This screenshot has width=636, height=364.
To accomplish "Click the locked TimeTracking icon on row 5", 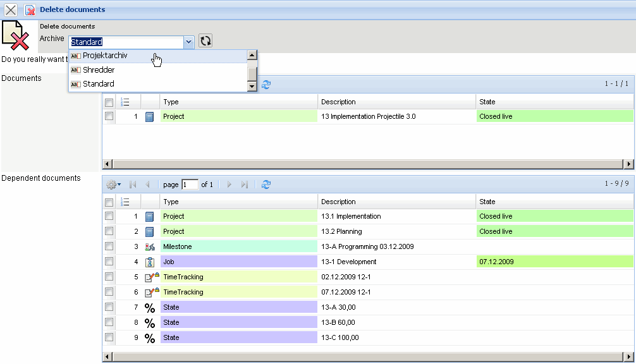I will [x=149, y=276].
